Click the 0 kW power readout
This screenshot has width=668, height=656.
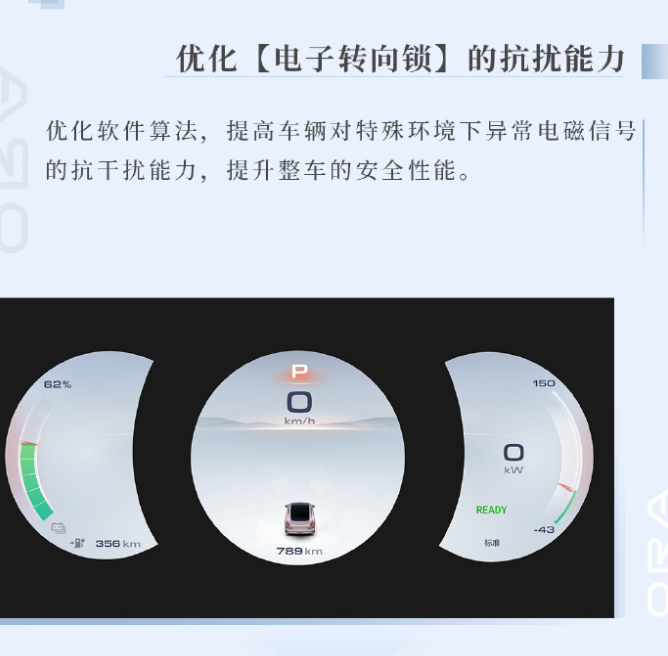pyautogui.click(x=514, y=459)
